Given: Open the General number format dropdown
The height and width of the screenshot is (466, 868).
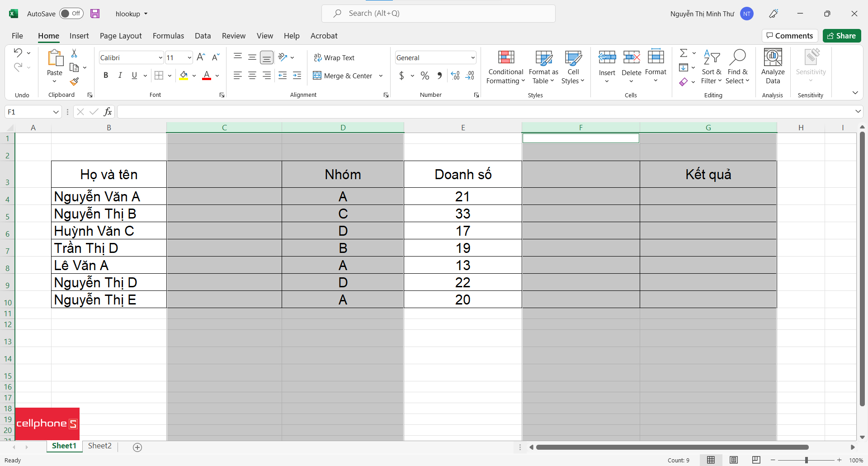Looking at the screenshot, I should point(473,57).
